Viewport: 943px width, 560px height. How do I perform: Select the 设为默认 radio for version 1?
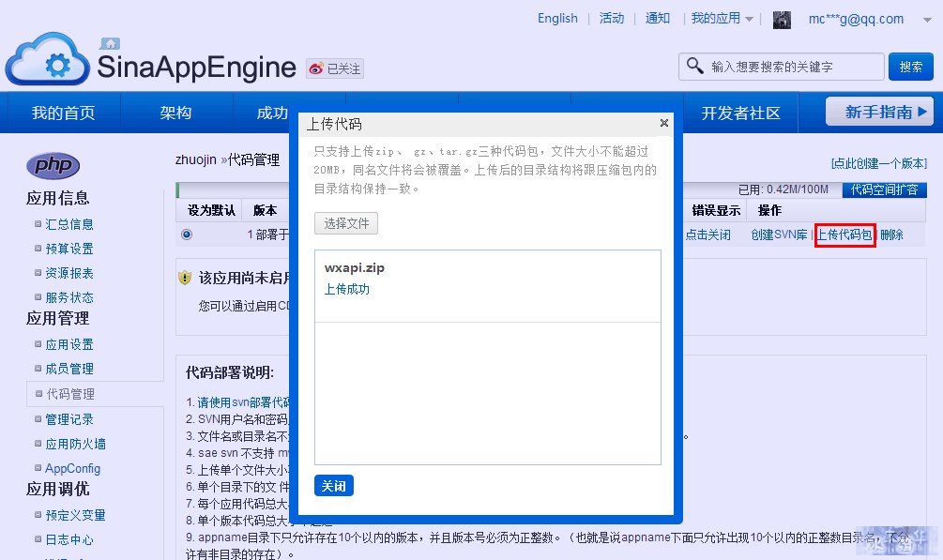point(187,235)
